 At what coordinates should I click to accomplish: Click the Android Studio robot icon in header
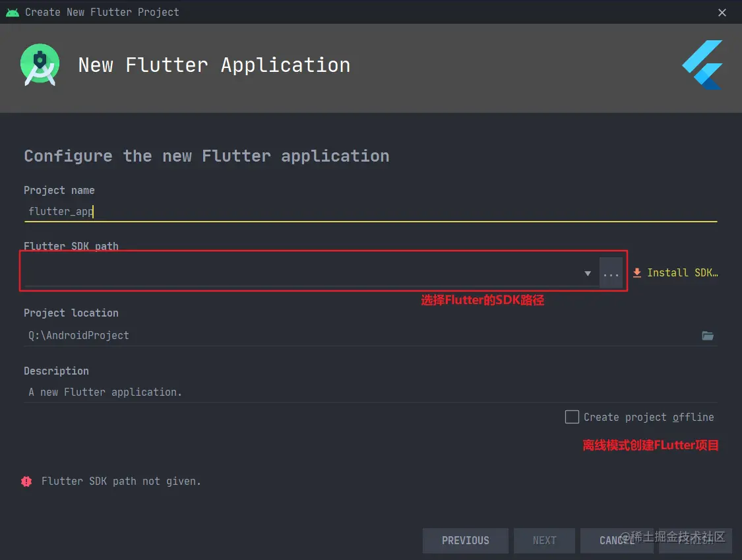click(40, 65)
